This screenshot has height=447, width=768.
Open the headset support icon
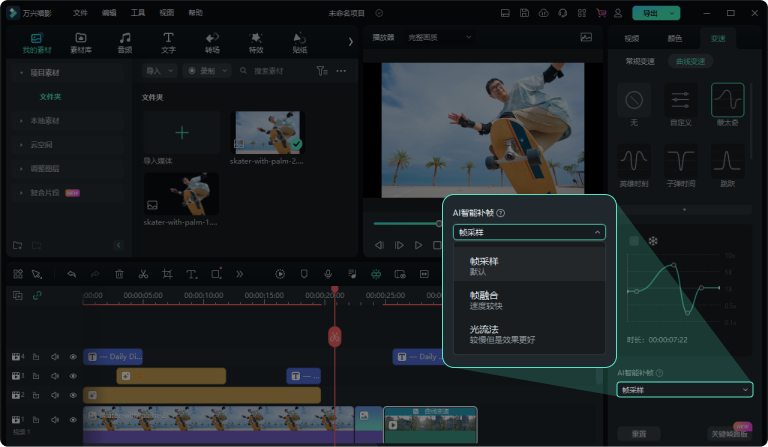563,13
